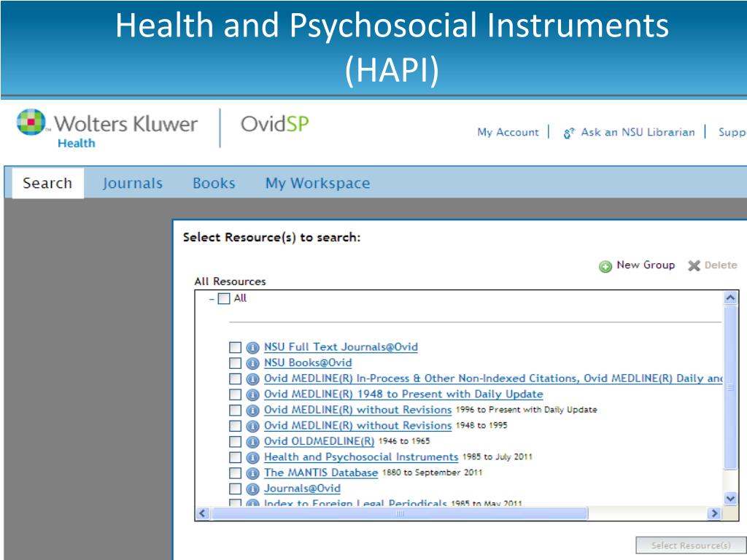Enable the Ovid OLDMEDLINE(R) checkbox

click(x=235, y=441)
